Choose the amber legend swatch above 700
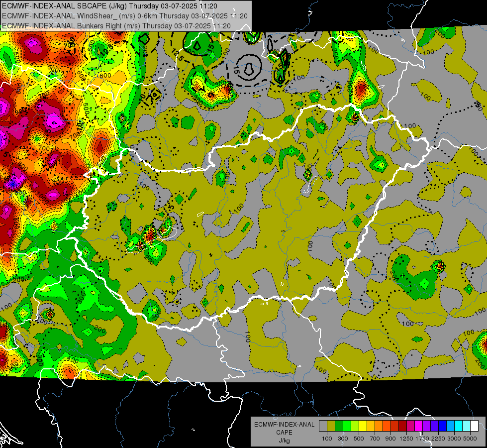487x448 pixels. [371, 426]
